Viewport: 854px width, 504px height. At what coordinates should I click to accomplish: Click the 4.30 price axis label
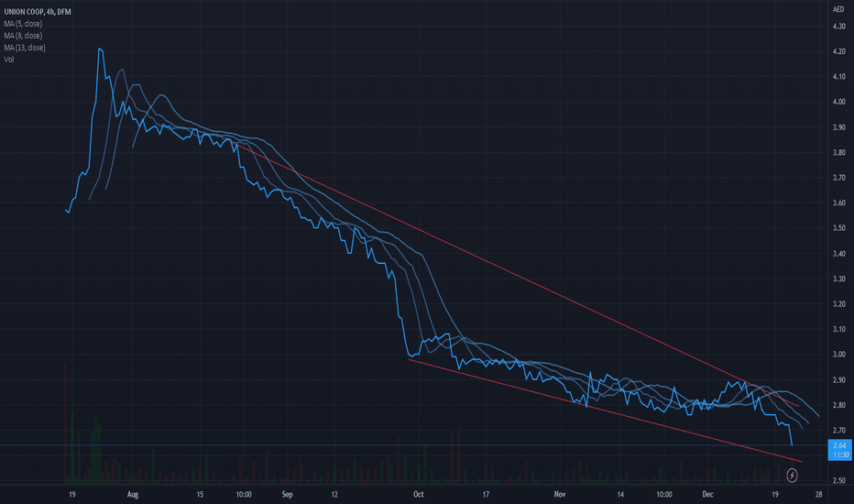coord(839,27)
